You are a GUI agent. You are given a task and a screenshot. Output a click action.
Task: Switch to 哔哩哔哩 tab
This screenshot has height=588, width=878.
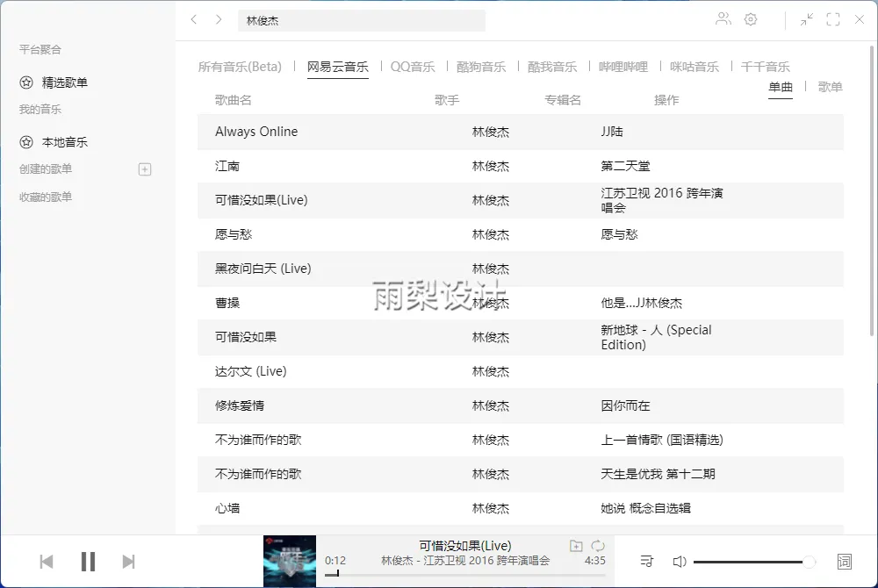(623, 67)
